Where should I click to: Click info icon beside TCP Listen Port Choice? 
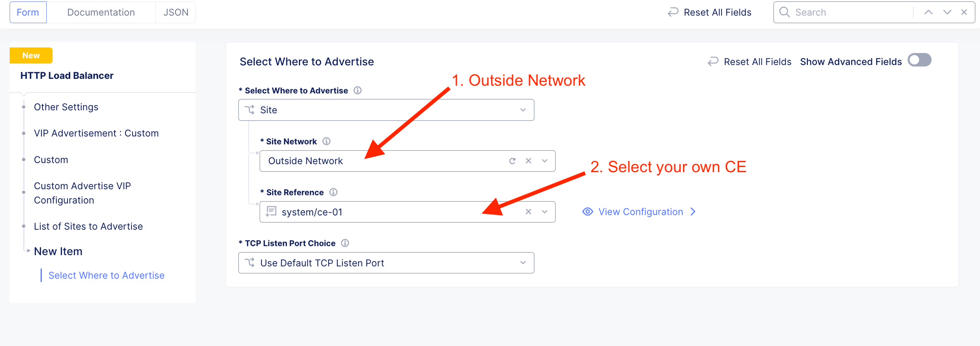click(345, 243)
